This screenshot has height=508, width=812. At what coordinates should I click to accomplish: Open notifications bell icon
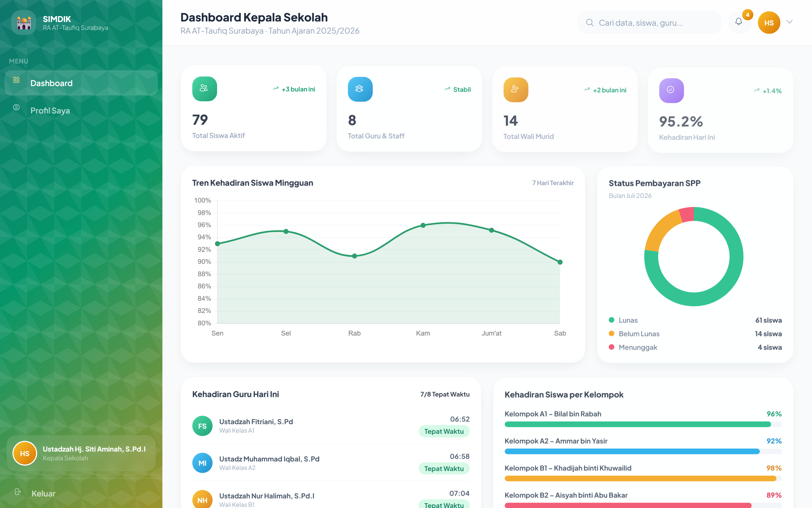738,22
